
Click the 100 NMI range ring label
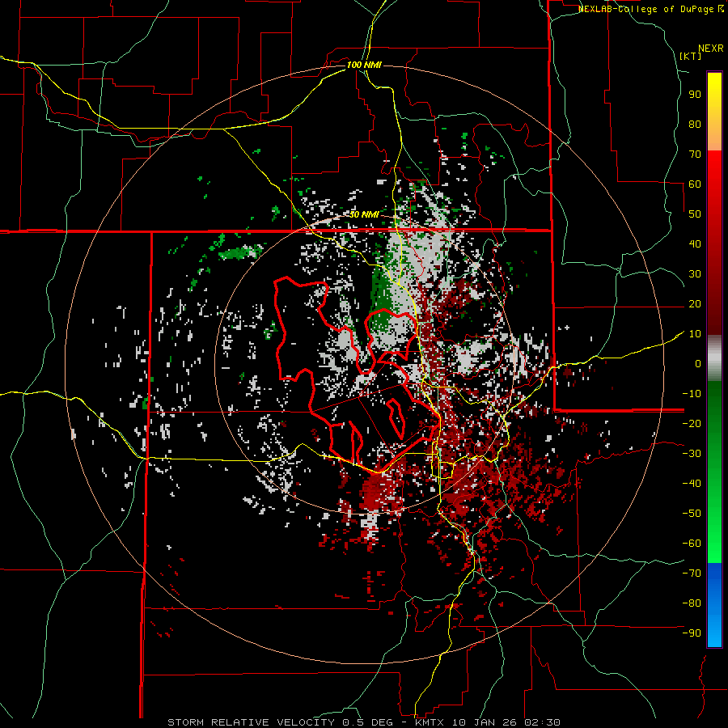click(364, 65)
